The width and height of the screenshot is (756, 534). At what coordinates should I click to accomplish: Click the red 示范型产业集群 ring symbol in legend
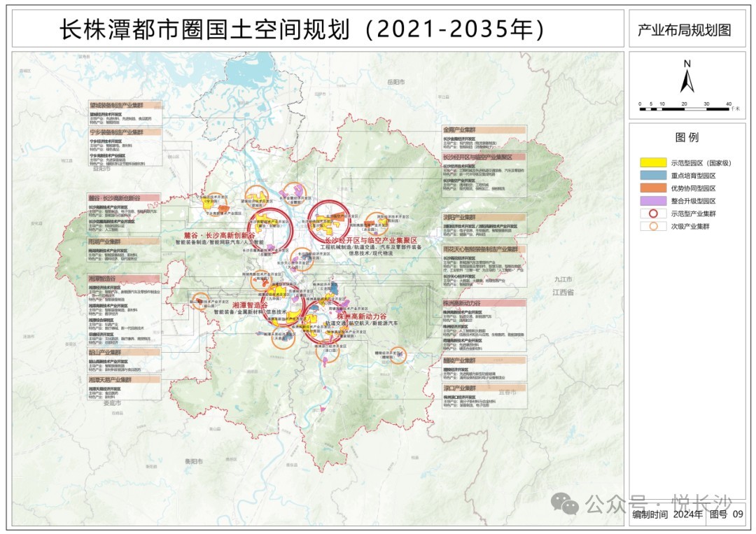653,213
